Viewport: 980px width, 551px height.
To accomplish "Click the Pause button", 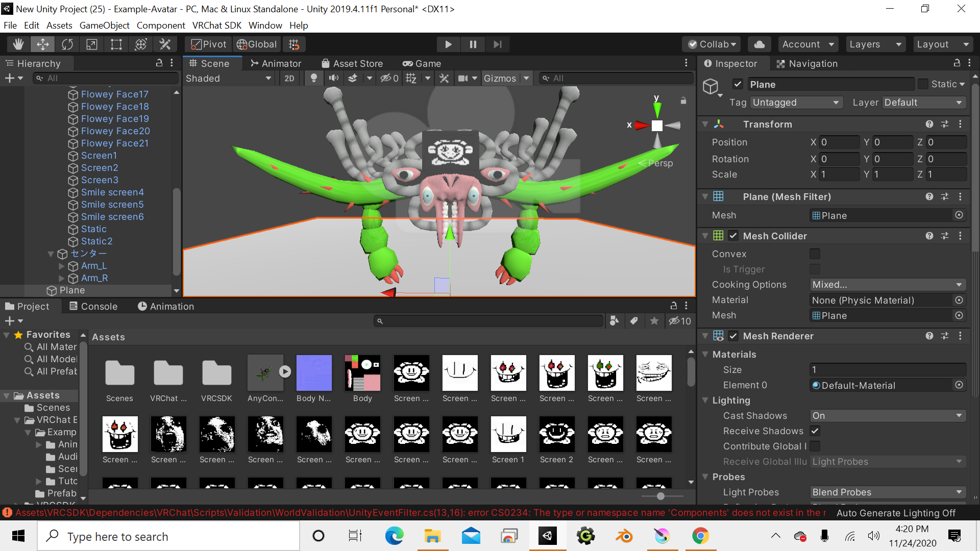I will click(x=473, y=44).
